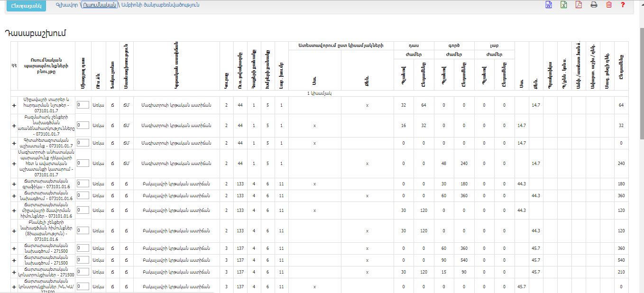
Task: Open help via red question mark
Action: (623, 5)
